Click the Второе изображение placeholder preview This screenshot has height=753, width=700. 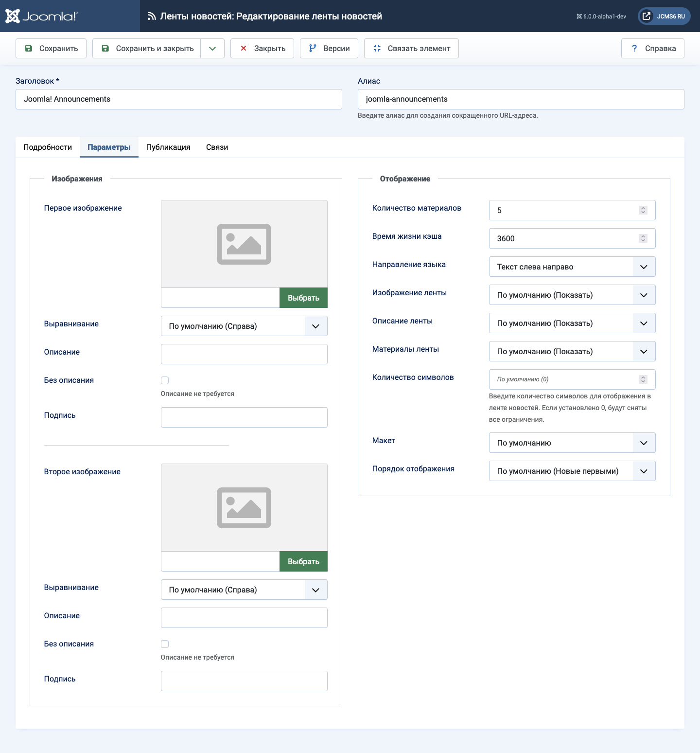pos(244,507)
